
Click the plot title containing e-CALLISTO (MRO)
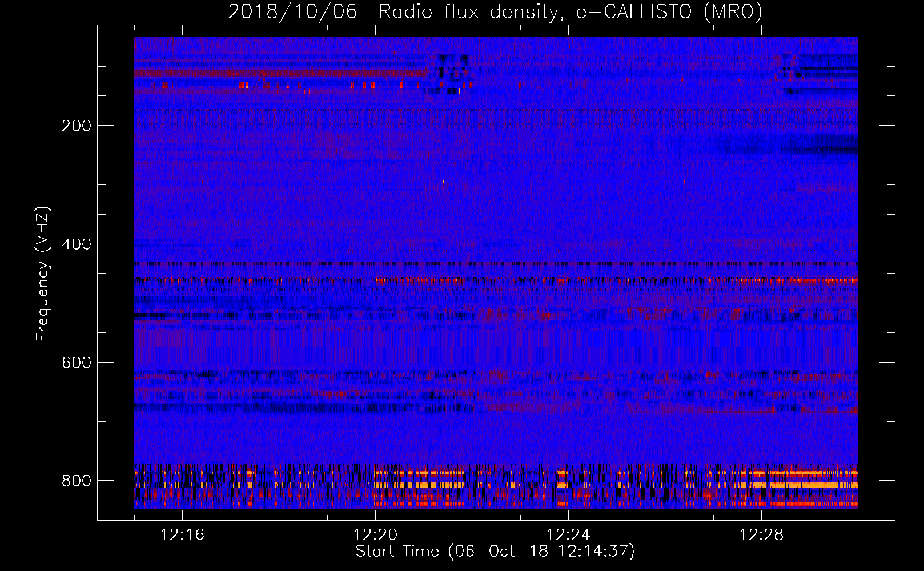pos(495,11)
